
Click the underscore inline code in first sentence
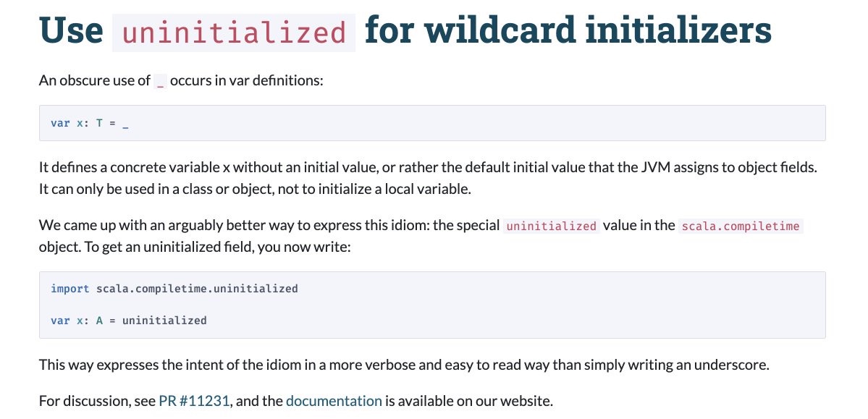click(x=160, y=81)
